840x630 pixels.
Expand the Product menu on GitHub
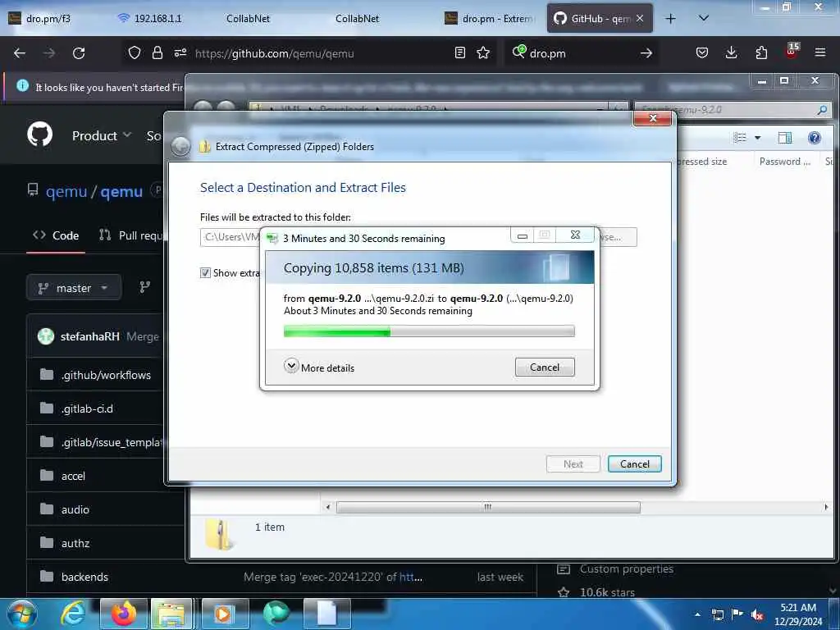[x=102, y=135]
